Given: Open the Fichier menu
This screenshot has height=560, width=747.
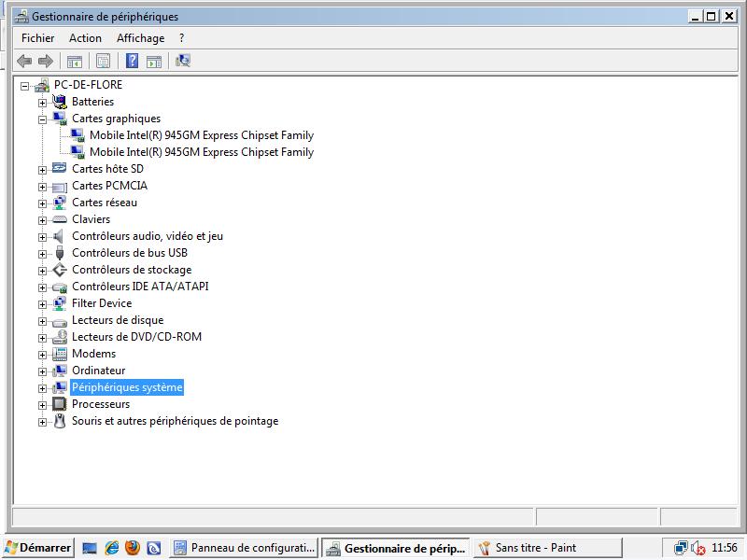Looking at the screenshot, I should pyautogui.click(x=37, y=38).
